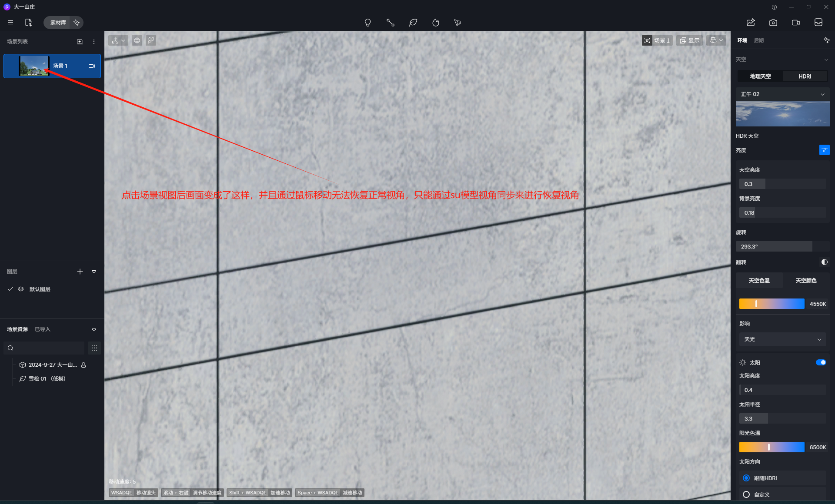The width and height of the screenshot is (835, 504).
Task: Collapse the 天空 section chevron
Action: pyautogui.click(x=826, y=60)
